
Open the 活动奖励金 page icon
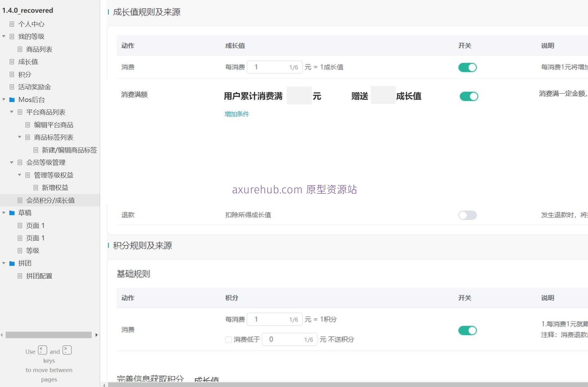pos(12,87)
